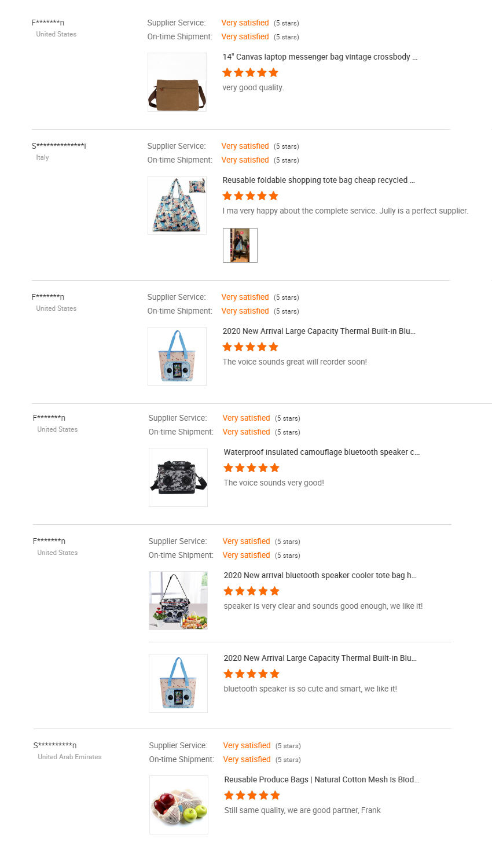Click stars under camouflage bluetooth speaker title
The height and width of the screenshot is (868, 492).
click(x=252, y=468)
